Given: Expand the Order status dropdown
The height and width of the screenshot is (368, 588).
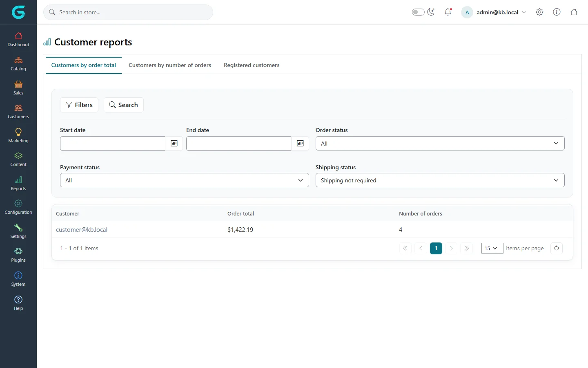Looking at the screenshot, I should coord(440,144).
